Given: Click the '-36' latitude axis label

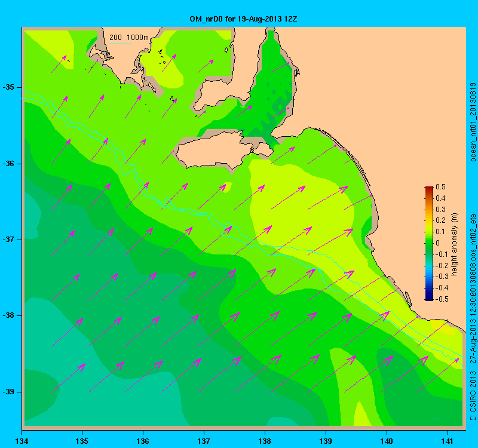Looking at the screenshot, I should coord(8,164).
